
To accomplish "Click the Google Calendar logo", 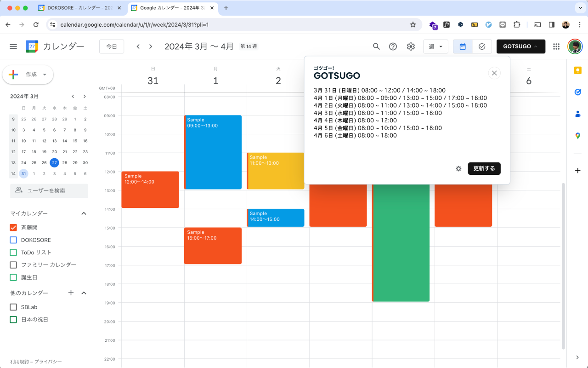I will [x=32, y=46].
